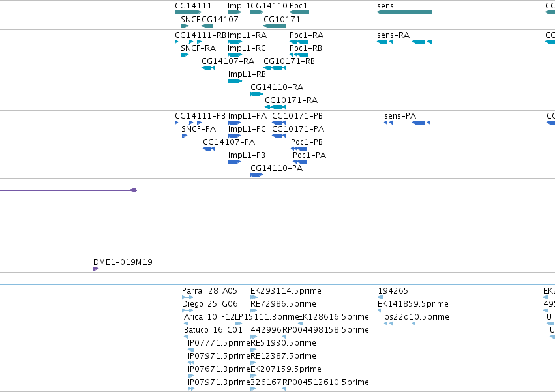This screenshot has height=392, width=555.
Task: Click the ImpL1 gene label
Action: click(x=239, y=6)
